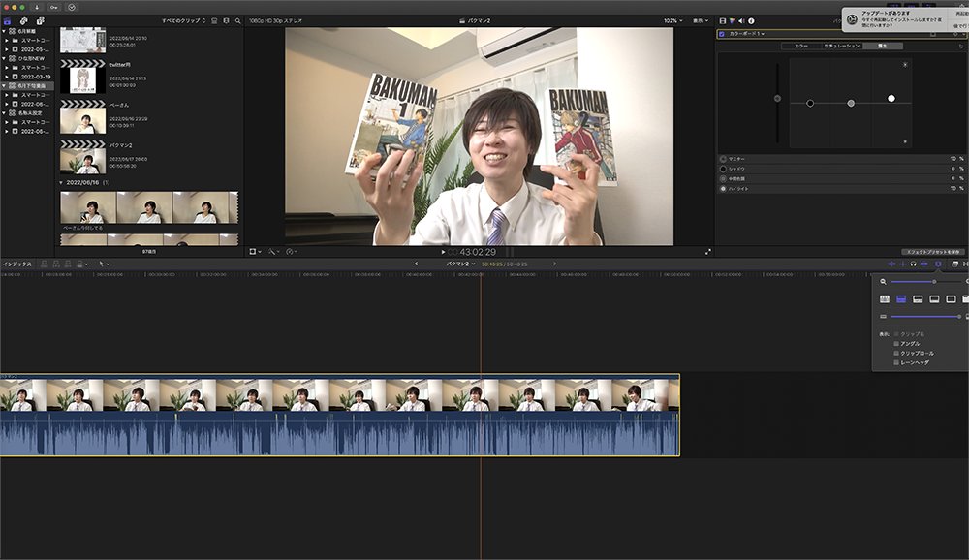Insert clip into timeline button
969x560 pixels.
pos(56,264)
